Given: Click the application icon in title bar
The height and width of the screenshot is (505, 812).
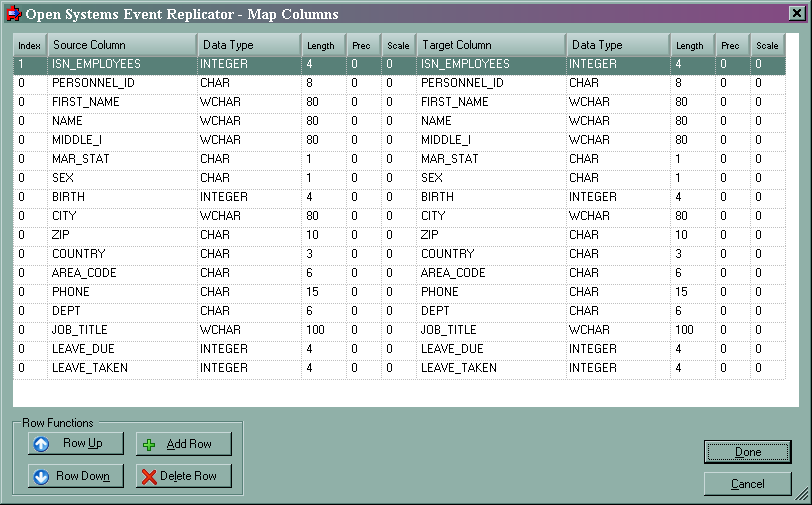Looking at the screenshot, I should coord(12,14).
